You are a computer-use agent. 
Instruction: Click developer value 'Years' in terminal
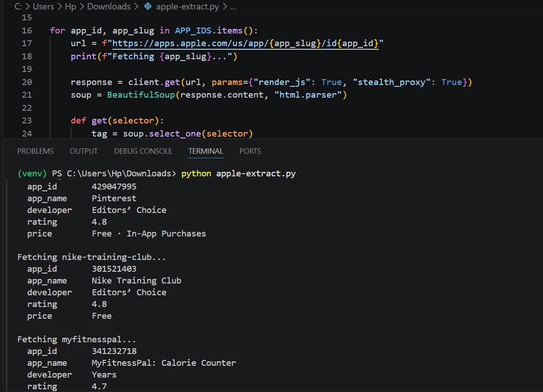[x=104, y=375]
